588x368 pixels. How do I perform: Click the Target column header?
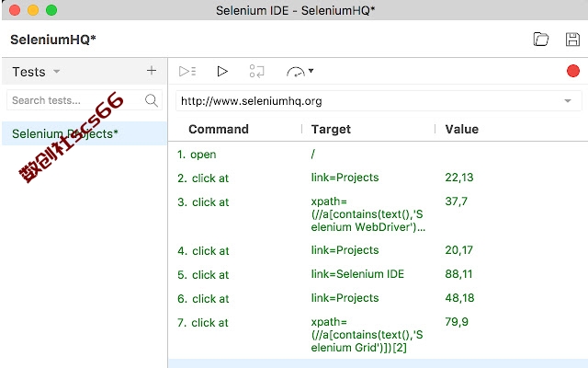pyautogui.click(x=331, y=129)
